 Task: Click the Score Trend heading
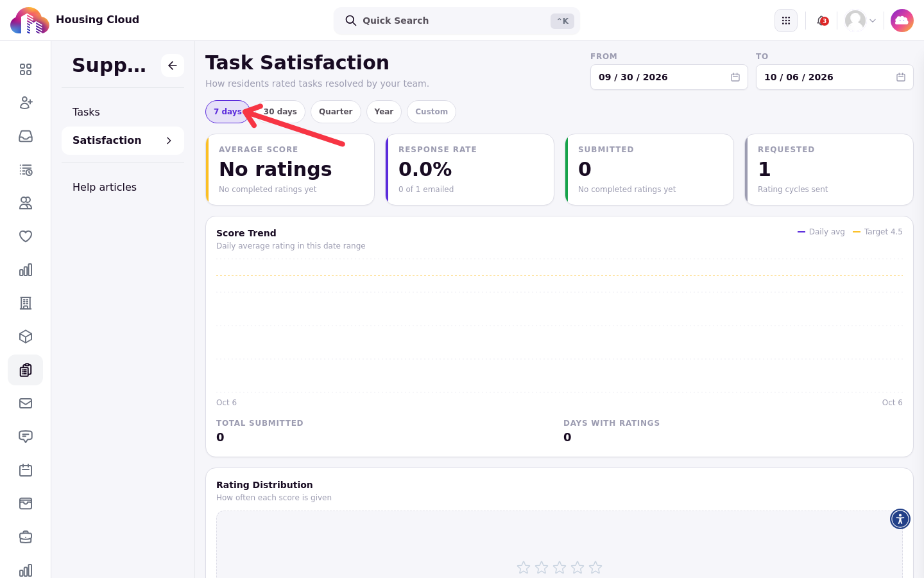pyautogui.click(x=246, y=233)
